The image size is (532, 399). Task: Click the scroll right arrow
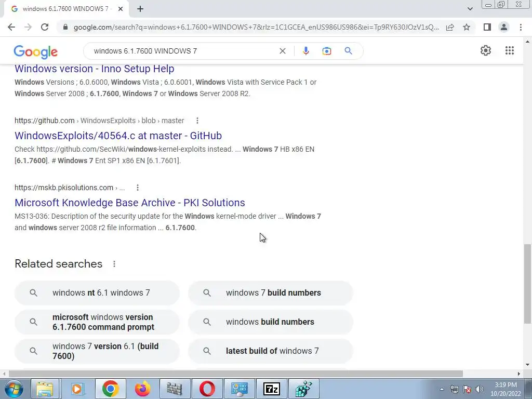519,374
